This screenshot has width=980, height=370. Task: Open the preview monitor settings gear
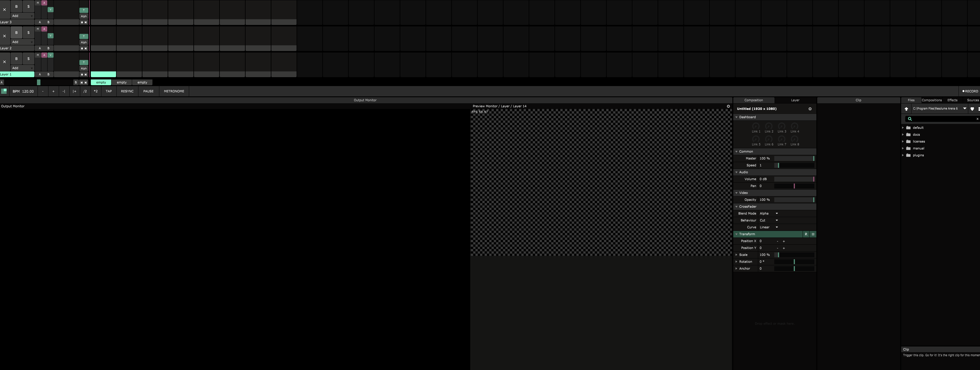point(728,107)
